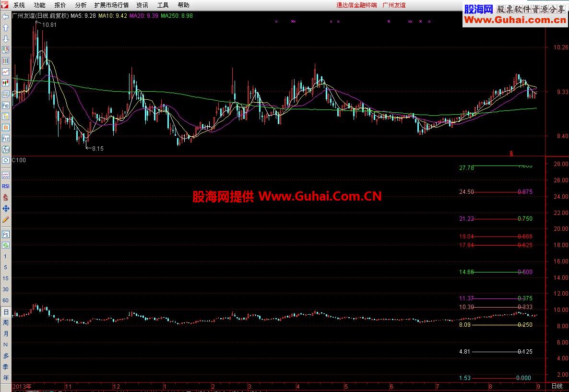
Task: Open the 帮助 menu
Action: tap(184, 5)
